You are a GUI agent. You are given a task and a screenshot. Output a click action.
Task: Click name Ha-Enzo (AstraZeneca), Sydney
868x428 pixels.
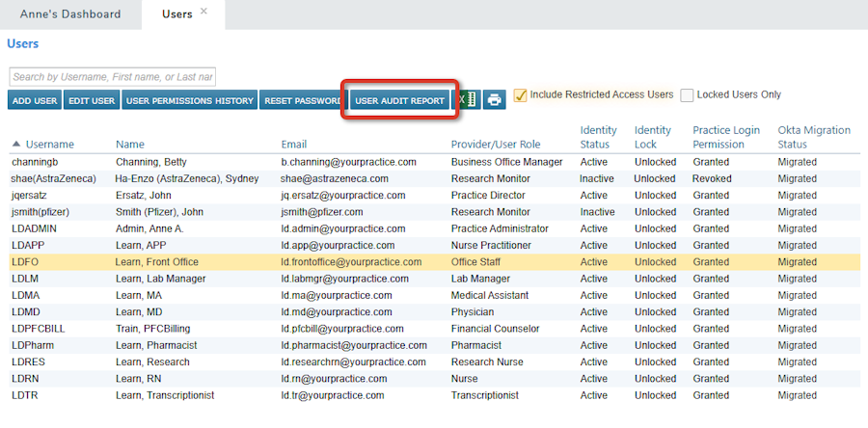(187, 178)
